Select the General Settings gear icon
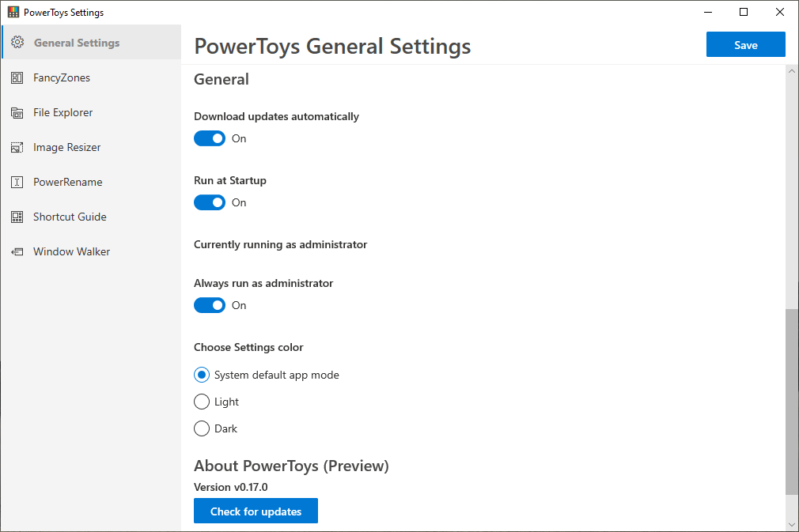 pos(17,43)
